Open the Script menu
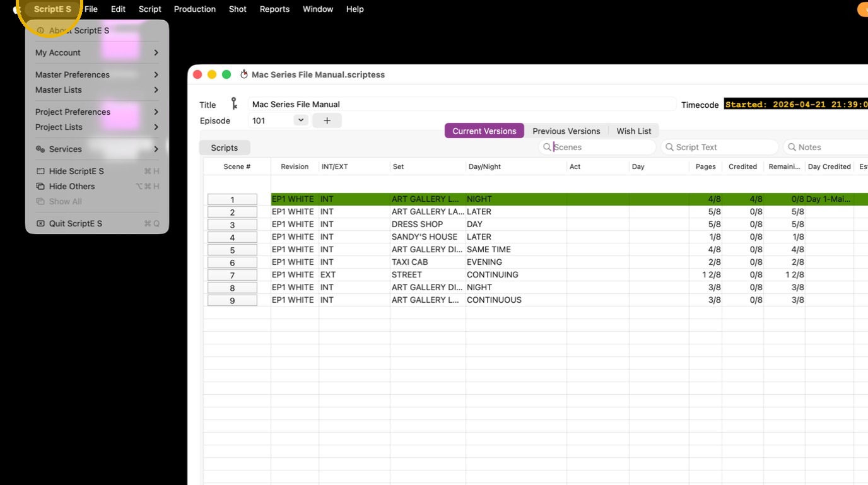This screenshot has height=485, width=868. coord(150,9)
